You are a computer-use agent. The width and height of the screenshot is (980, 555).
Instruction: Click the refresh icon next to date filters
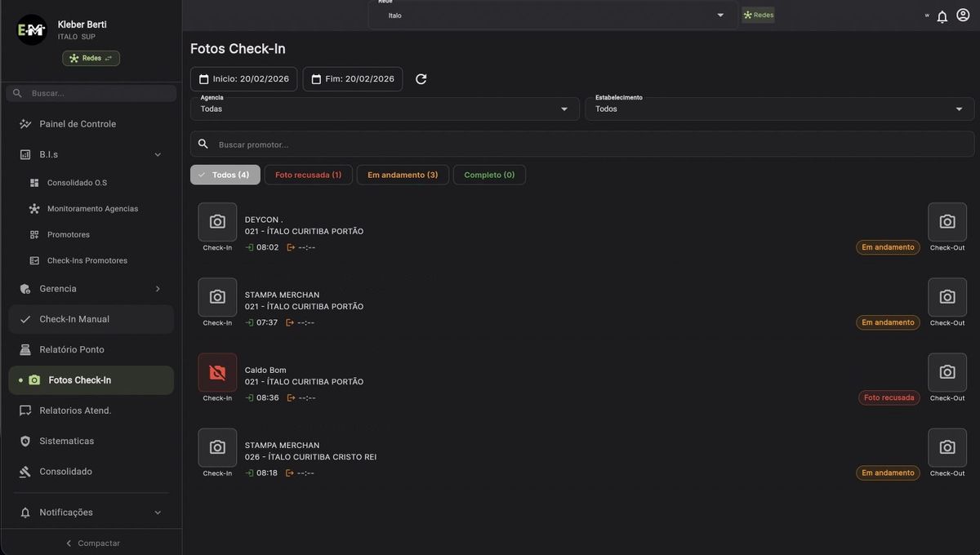point(420,78)
